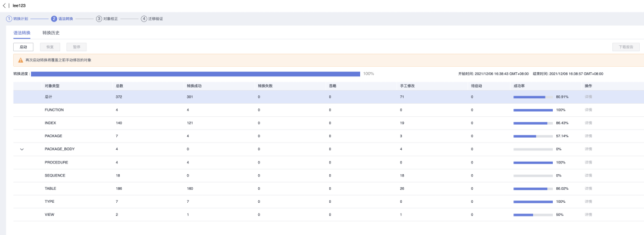Click the 转换进度 100% progress bar
The height and width of the screenshot is (235, 644).
click(196, 74)
